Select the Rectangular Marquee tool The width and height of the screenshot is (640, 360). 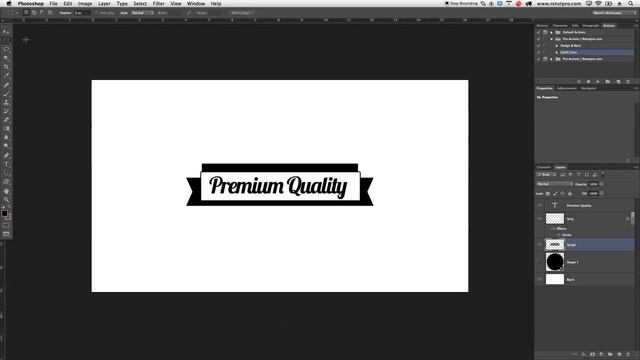[6, 40]
